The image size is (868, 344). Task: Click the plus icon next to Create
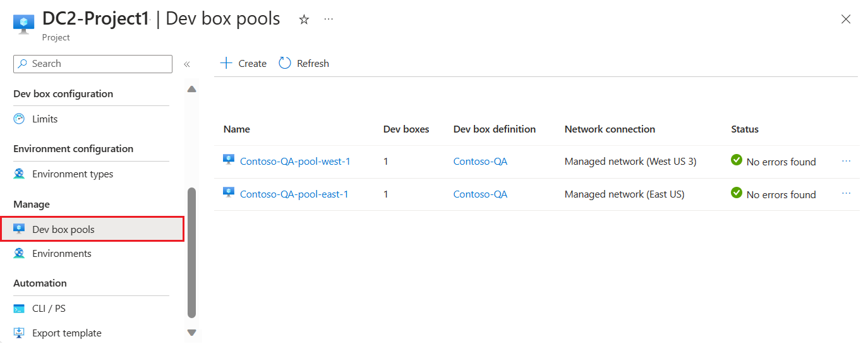coord(226,63)
